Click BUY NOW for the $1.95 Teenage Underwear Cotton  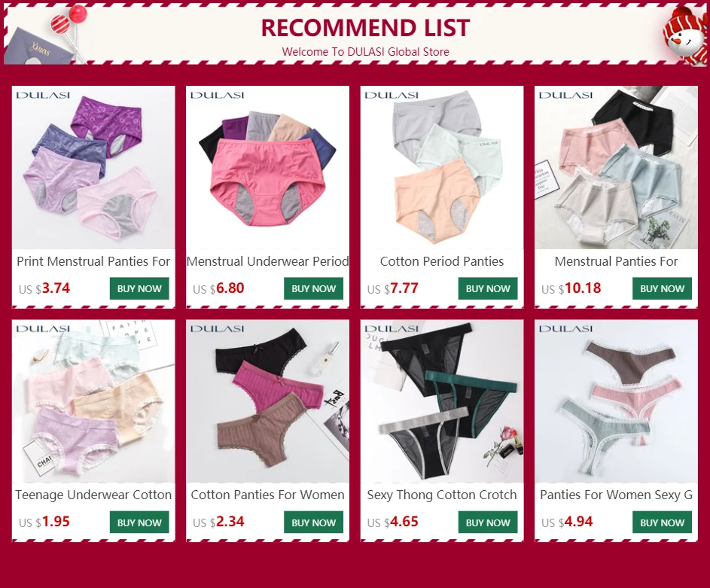[139, 522]
